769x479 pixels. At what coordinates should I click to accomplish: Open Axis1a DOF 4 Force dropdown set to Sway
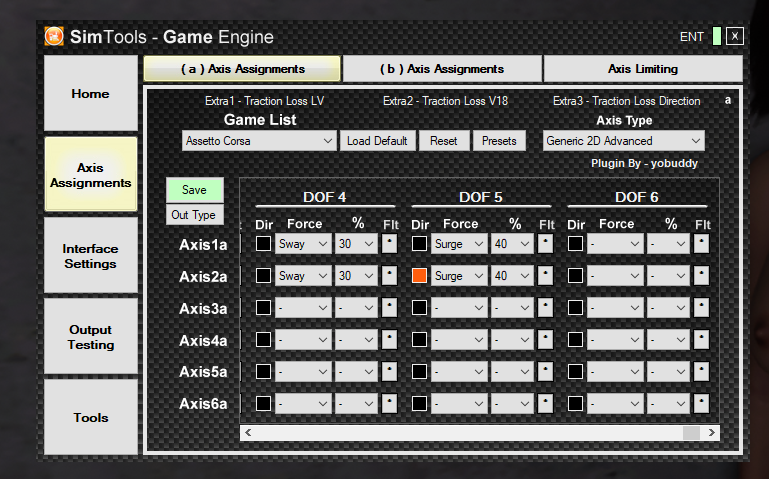pos(303,244)
